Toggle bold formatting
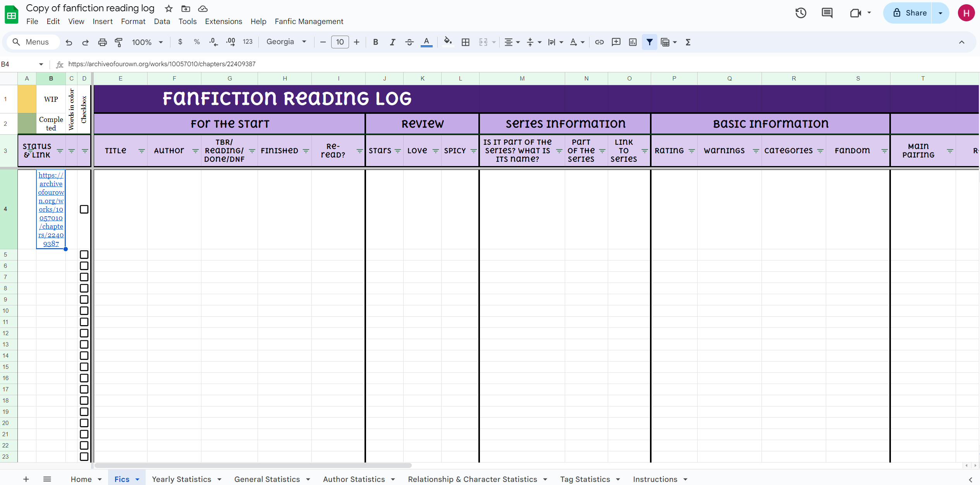Image resolution: width=980 pixels, height=485 pixels. 375,42
